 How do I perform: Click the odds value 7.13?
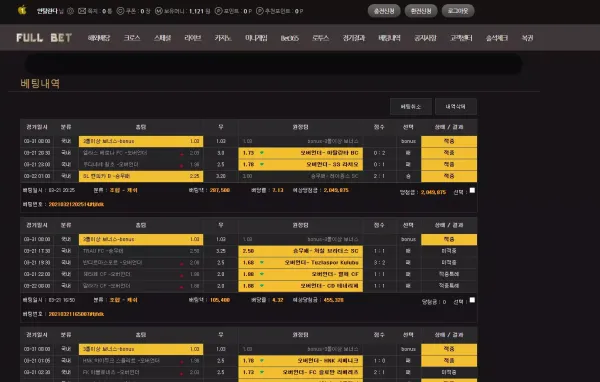point(277,190)
